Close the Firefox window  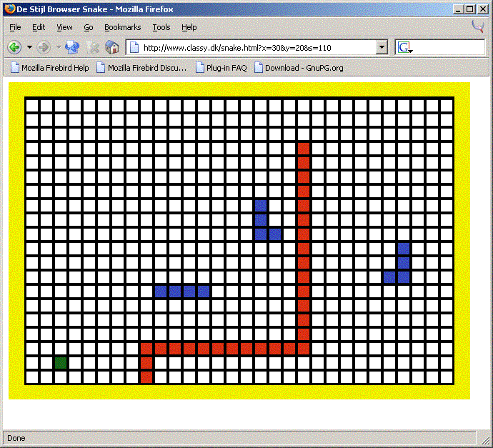[482, 9]
